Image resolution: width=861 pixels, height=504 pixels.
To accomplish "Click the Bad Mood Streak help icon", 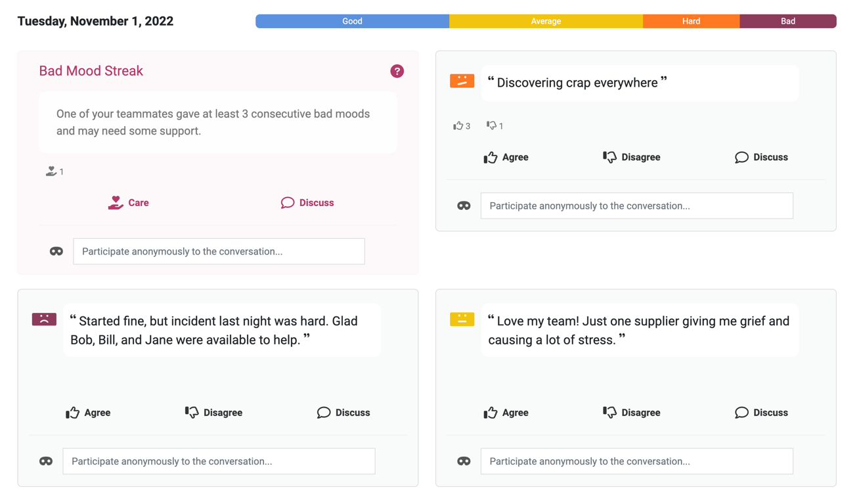I will pyautogui.click(x=397, y=71).
